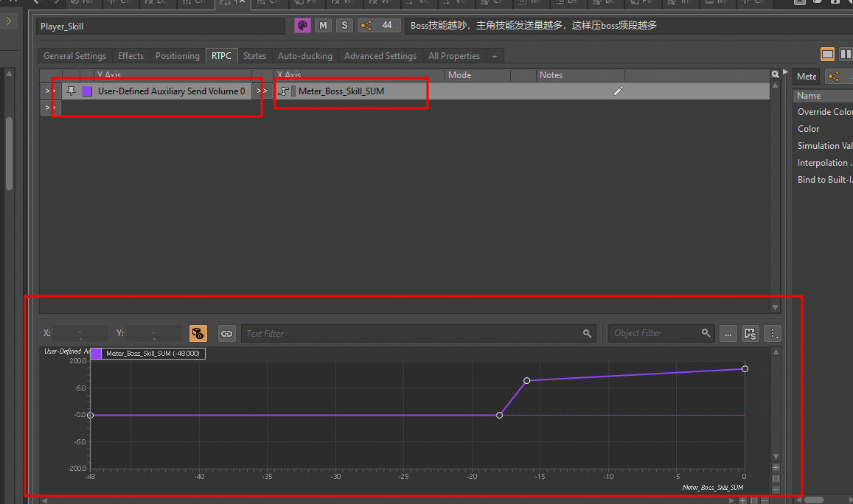853x504 pixels.
Task: Click the 'Meter_Boss_Skill_SUM (-48.000)' curve legend label
Action: point(153,354)
